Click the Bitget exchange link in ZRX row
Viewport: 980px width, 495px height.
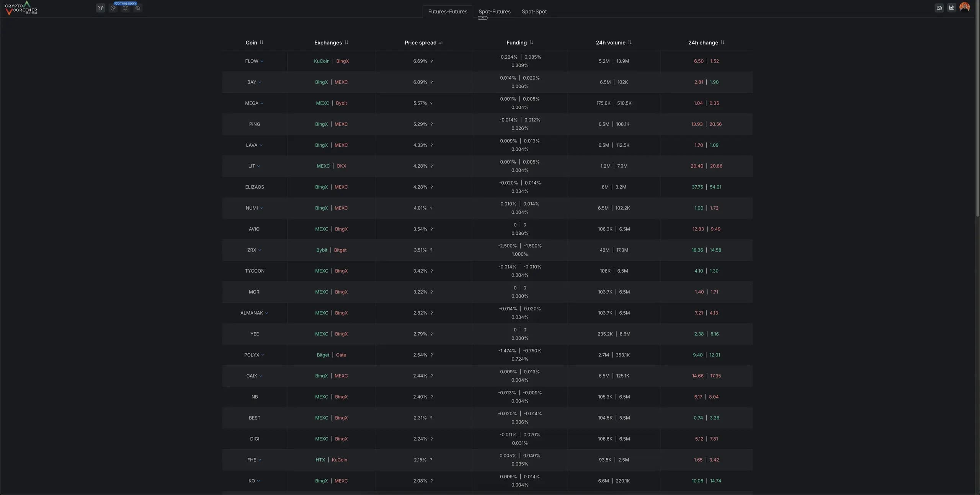coord(340,250)
